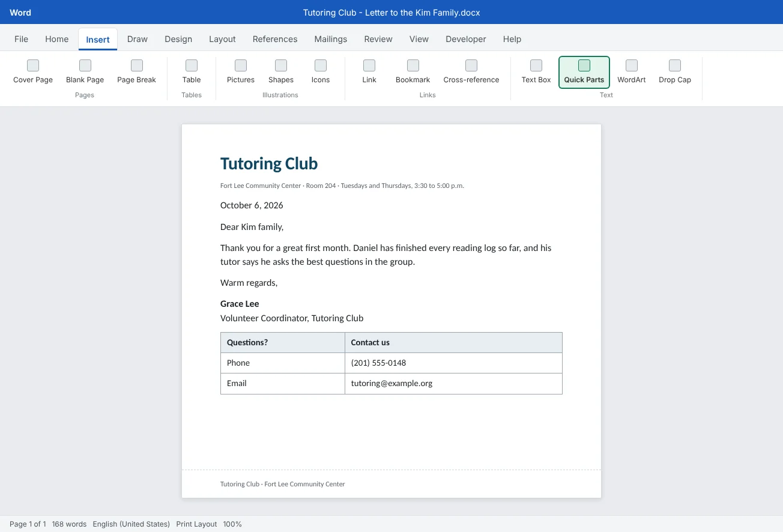Click the (201) 555-0148 cell
783x532 pixels.
click(x=453, y=363)
